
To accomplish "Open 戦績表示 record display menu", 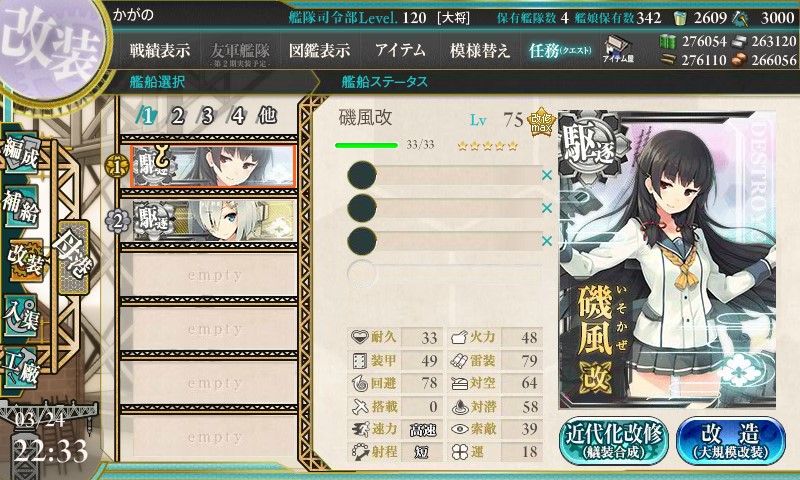I will click(160, 50).
